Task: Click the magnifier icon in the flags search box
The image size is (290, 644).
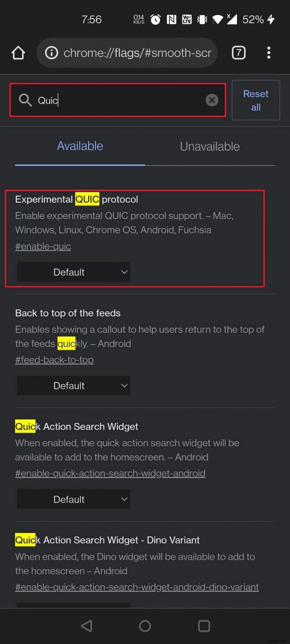Action: pyautogui.click(x=25, y=100)
